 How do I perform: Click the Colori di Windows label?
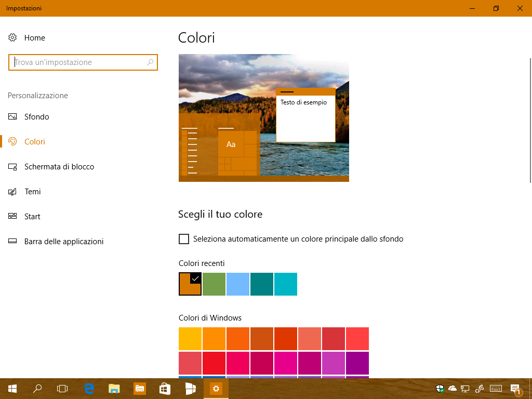coord(210,318)
